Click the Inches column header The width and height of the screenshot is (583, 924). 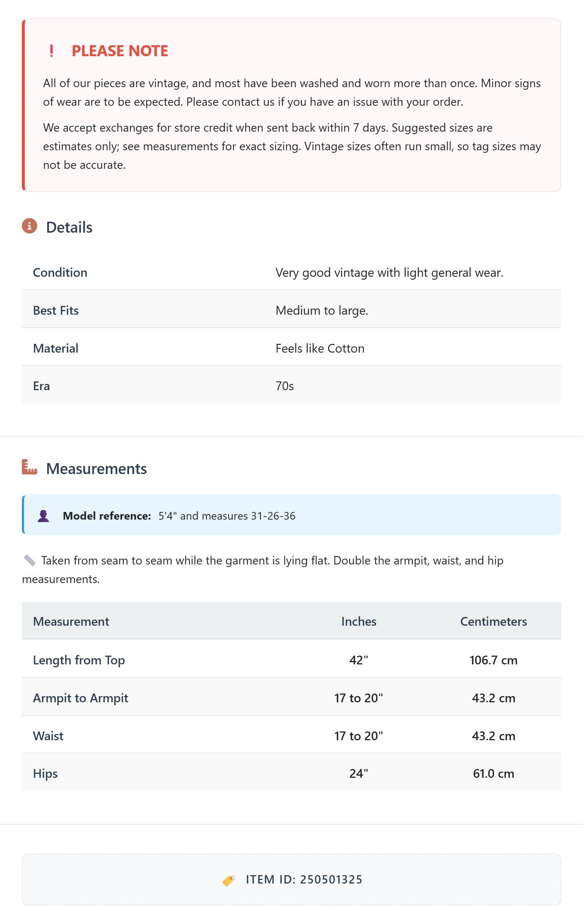pos(359,621)
